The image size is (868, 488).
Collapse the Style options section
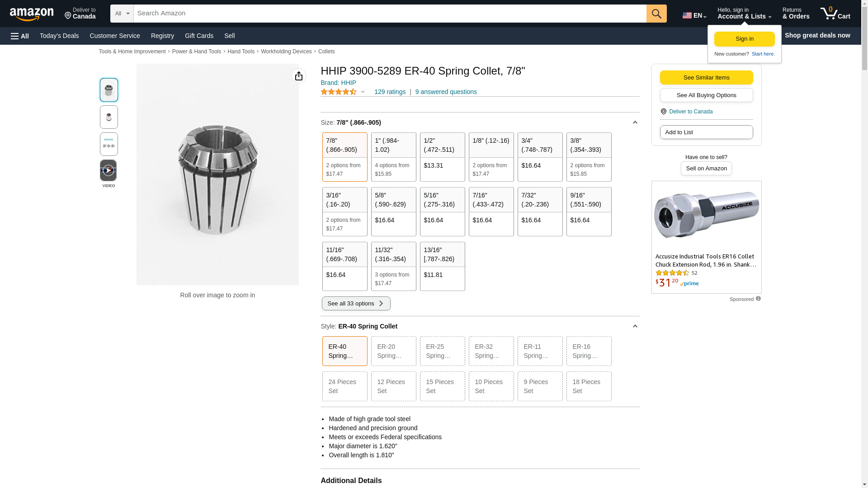tap(635, 326)
